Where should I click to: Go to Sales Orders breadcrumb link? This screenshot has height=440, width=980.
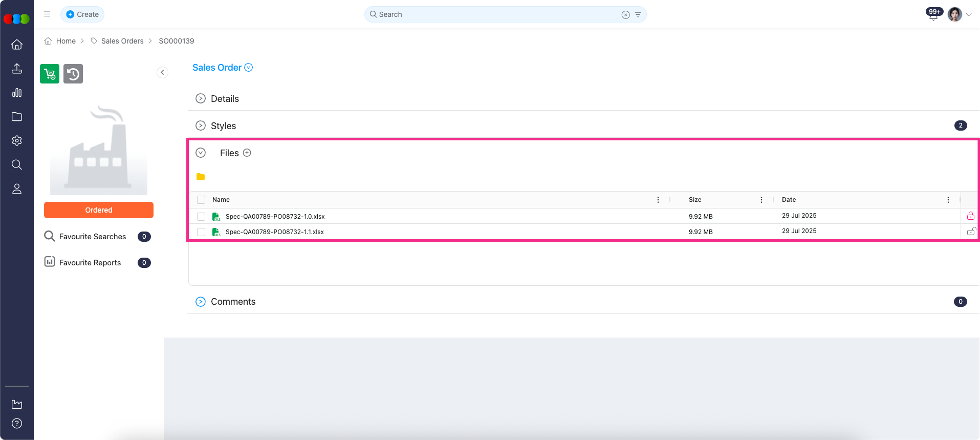click(122, 41)
